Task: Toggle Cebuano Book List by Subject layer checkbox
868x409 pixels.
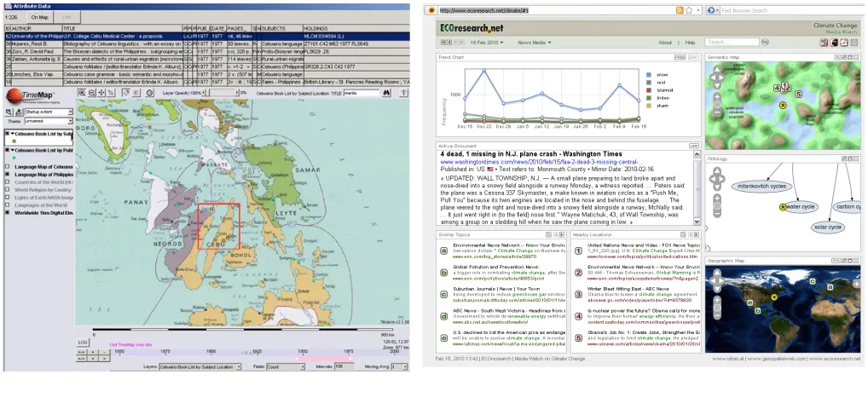Action: point(7,134)
